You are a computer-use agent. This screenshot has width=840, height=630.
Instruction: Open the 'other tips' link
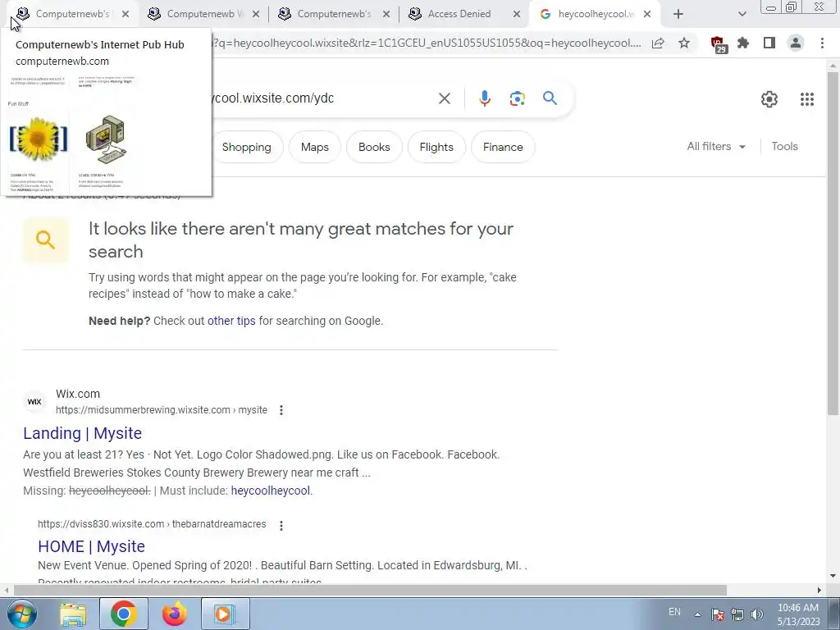click(231, 321)
